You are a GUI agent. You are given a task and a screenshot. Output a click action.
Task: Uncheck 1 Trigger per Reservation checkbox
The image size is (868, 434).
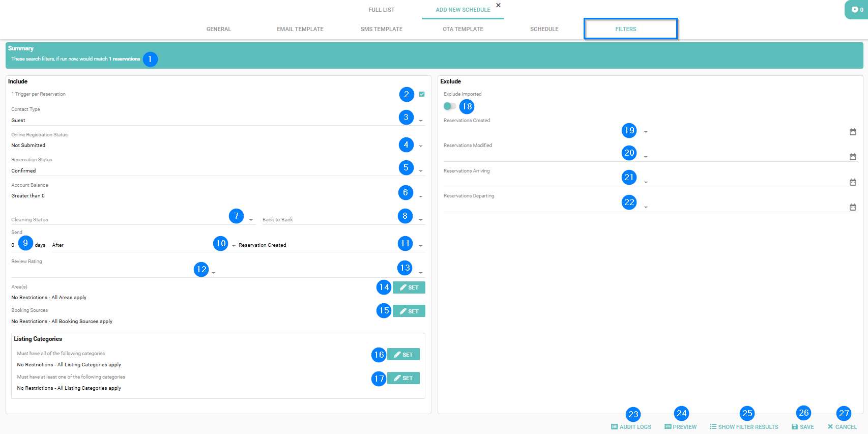point(422,94)
